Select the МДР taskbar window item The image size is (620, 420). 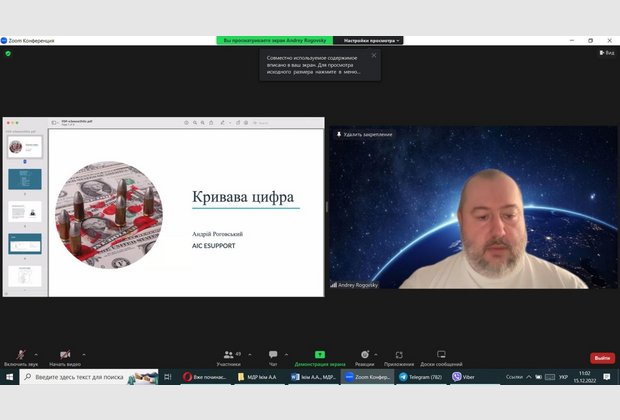(x=258, y=377)
